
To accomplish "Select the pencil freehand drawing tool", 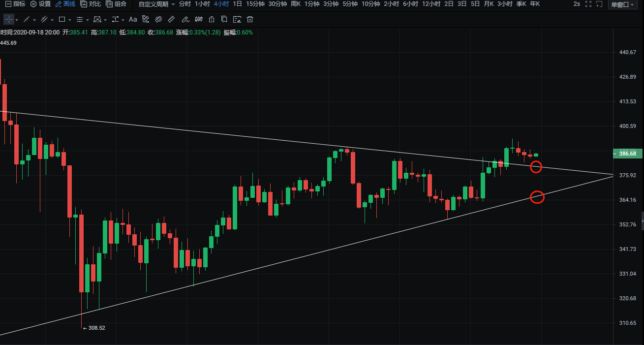I will (185, 20).
